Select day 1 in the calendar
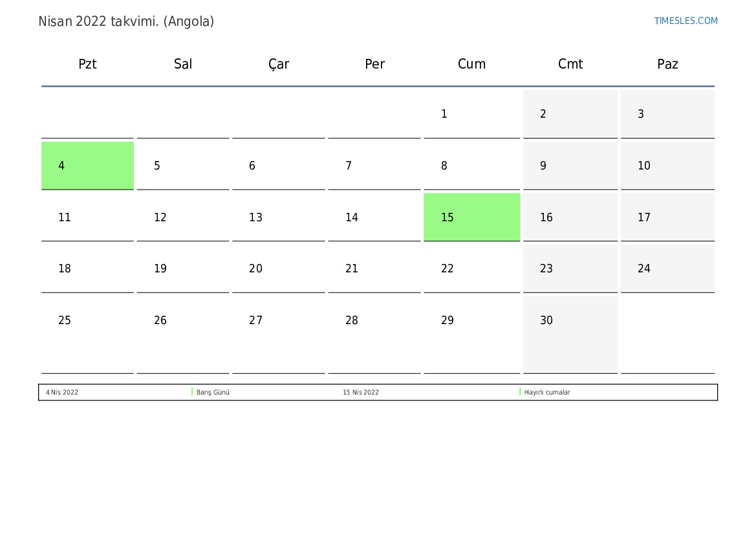The image size is (756, 535). [471, 114]
